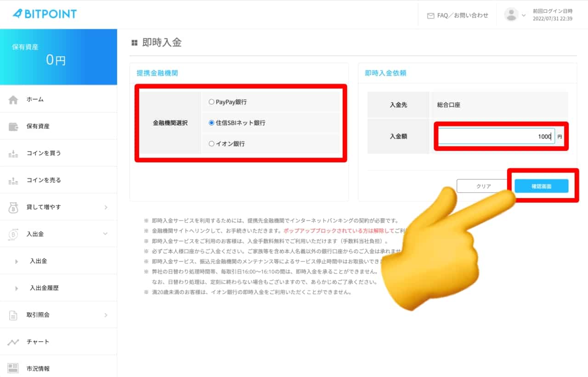Open the 入出金履歴 submenu item
The height and width of the screenshot is (377, 588).
44,288
